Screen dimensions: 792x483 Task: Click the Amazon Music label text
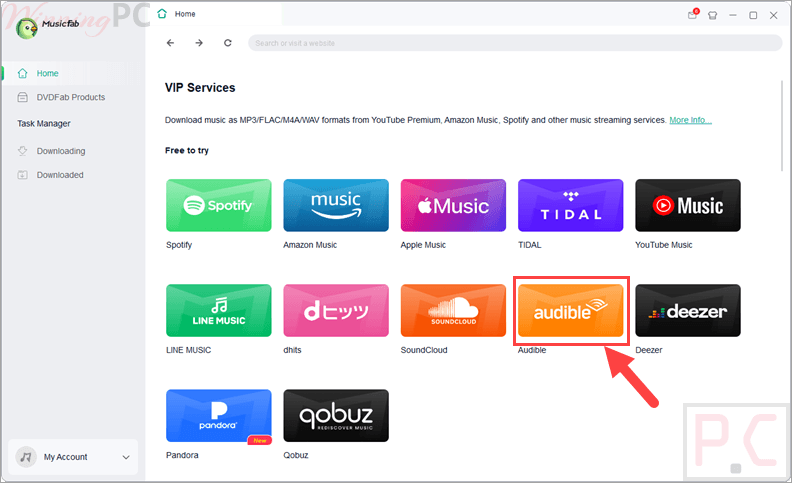click(x=310, y=245)
